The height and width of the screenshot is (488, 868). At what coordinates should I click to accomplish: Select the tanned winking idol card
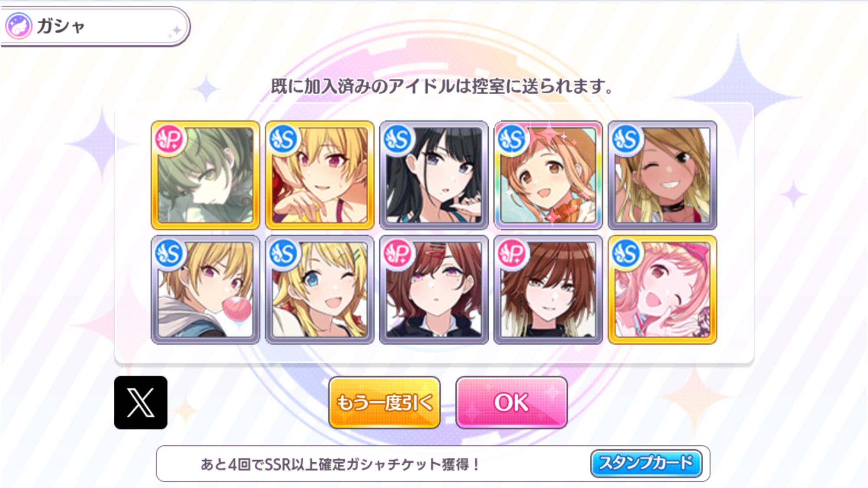662,175
